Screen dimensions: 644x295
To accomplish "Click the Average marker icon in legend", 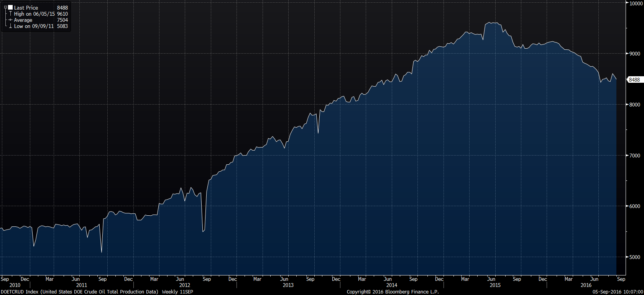I will tap(10, 20).
